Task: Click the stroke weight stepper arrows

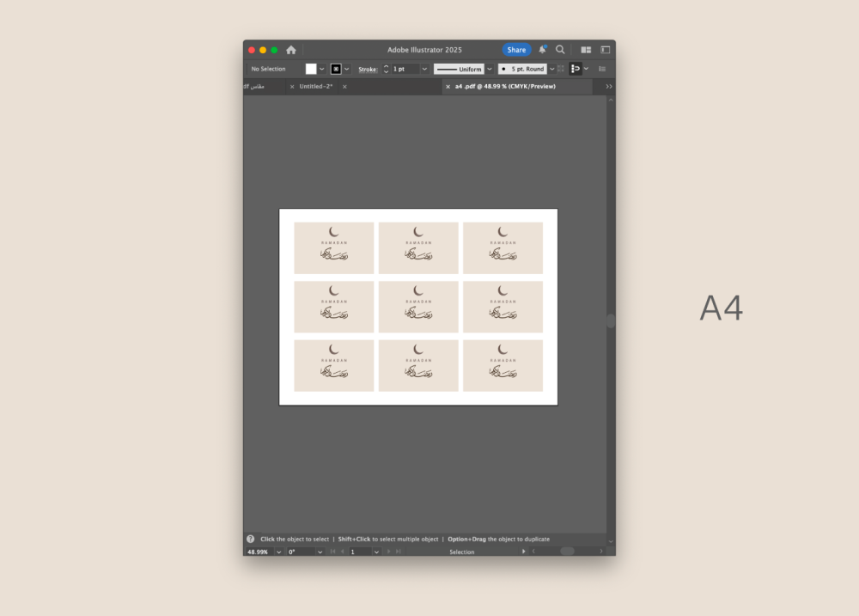Action: (386, 69)
